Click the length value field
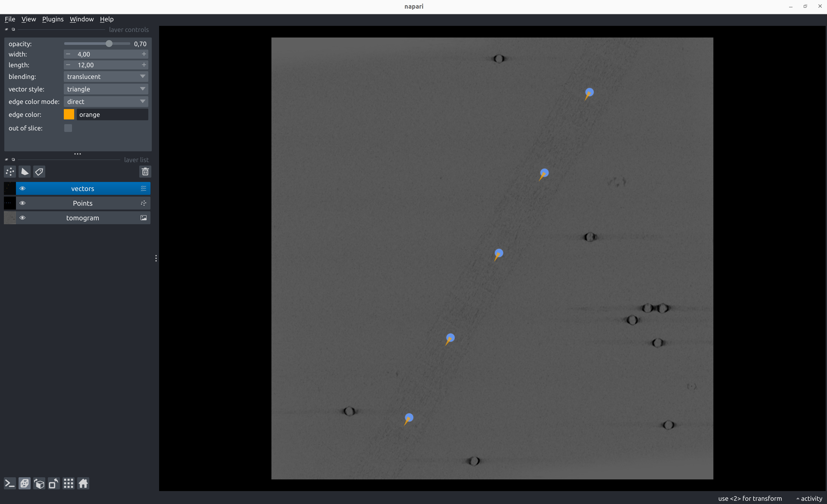 pyautogui.click(x=106, y=65)
